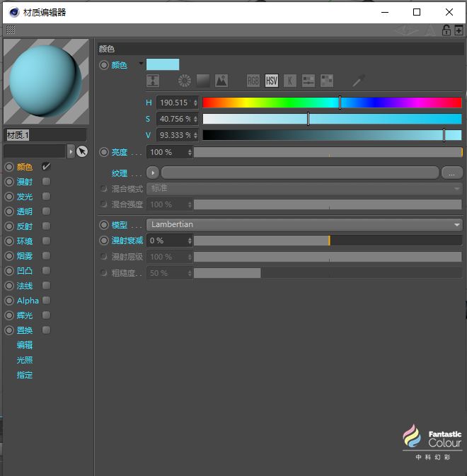Open the 指定 assignment page
Viewport: 467px width, 476px height.
(x=25, y=375)
